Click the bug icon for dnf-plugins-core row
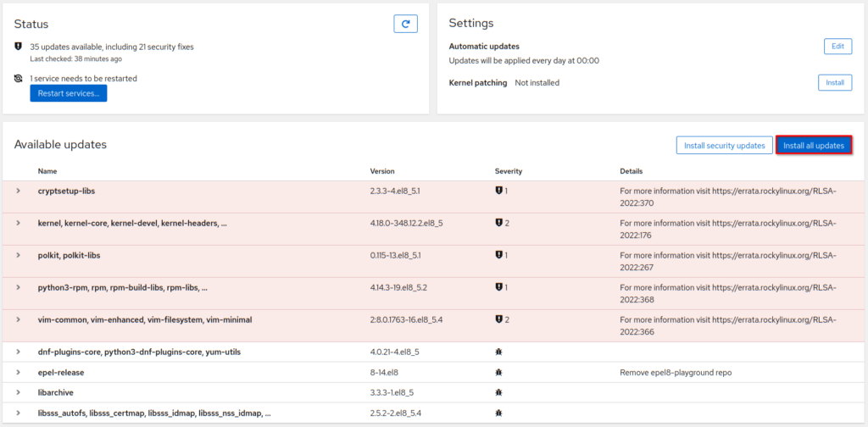The image size is (868, 427). (x=498, y=352)
